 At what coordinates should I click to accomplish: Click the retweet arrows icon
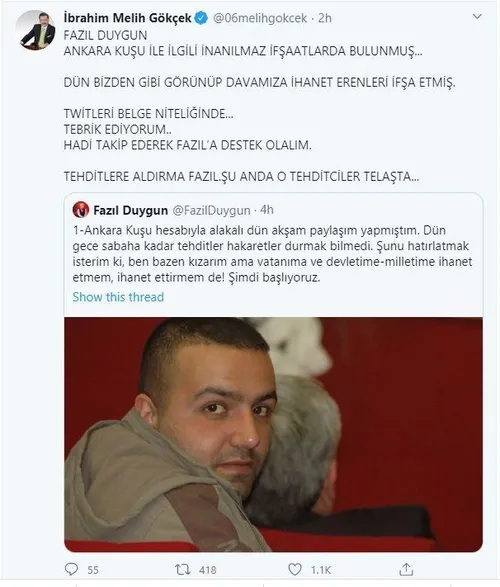tap(183, 569)
